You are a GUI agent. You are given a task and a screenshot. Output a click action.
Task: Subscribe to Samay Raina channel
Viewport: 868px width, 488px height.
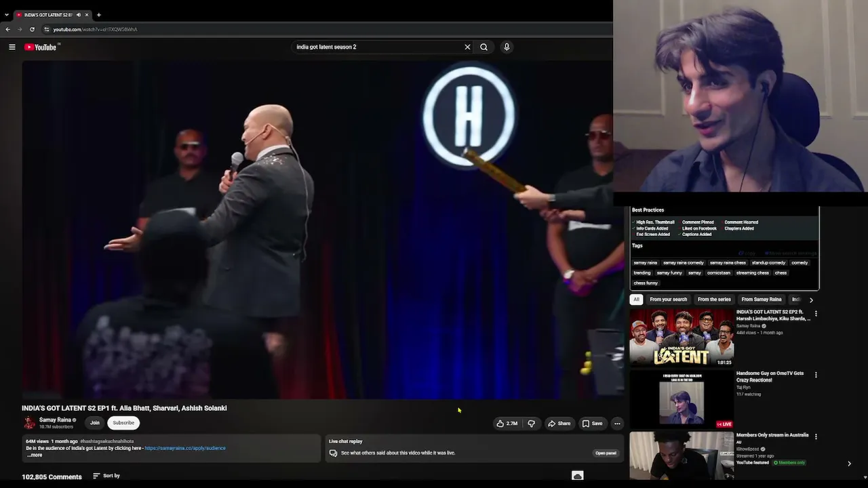(123, 423)
